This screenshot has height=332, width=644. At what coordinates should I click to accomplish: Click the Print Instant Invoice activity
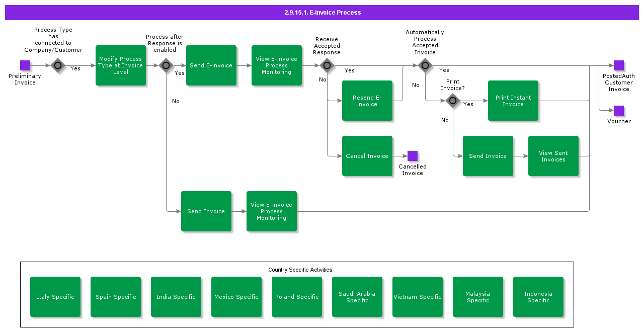tap(513, 101)
